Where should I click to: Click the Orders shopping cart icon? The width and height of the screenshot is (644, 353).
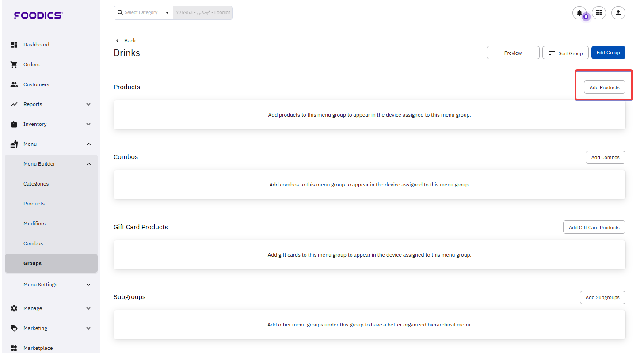[14, 65]
